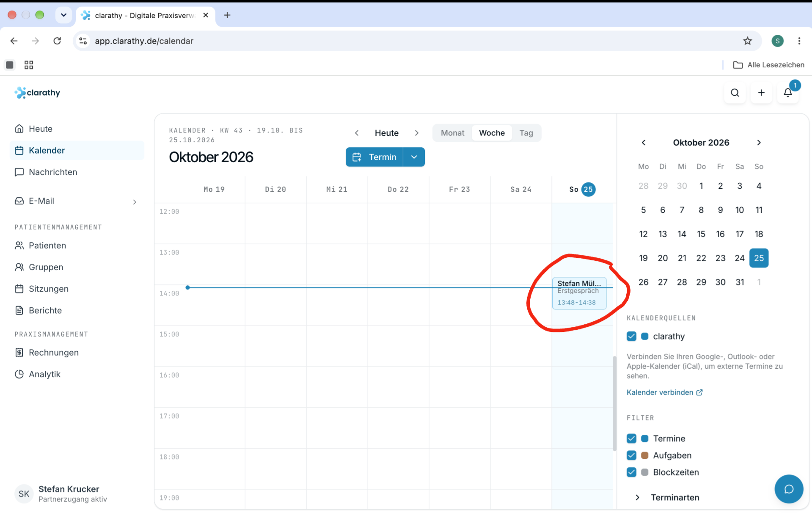Switch to Monat view
Image resolution: width=812 pixels, height=513 pixels.
pyautogui.click(x=452, y=133)
